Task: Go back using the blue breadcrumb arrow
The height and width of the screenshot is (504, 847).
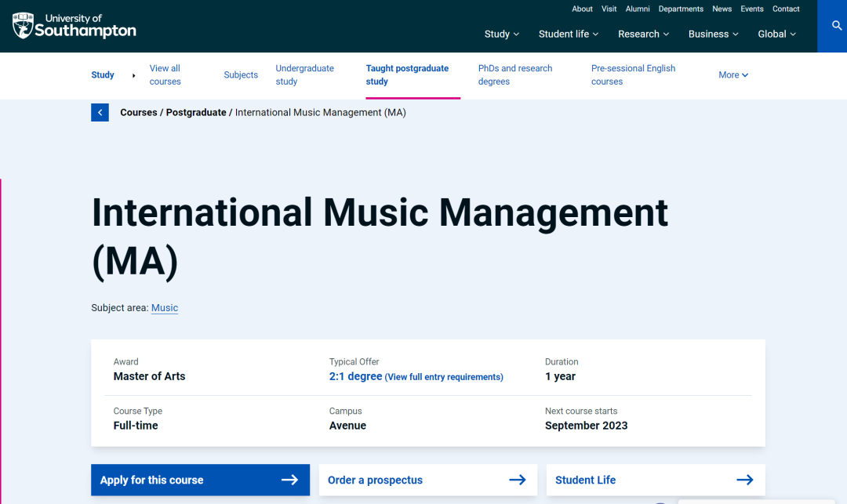Action: (100, 112)
